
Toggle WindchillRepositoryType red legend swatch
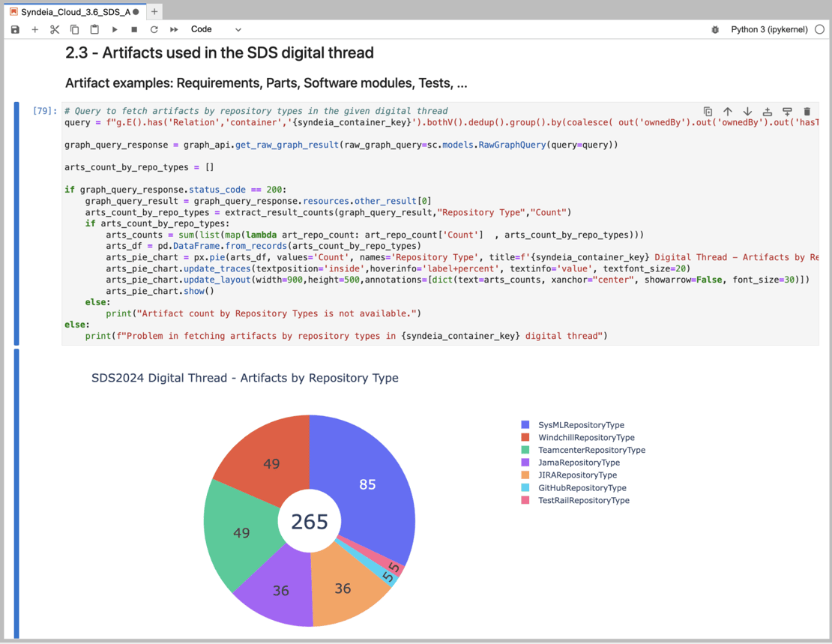(x=525, y=438)
